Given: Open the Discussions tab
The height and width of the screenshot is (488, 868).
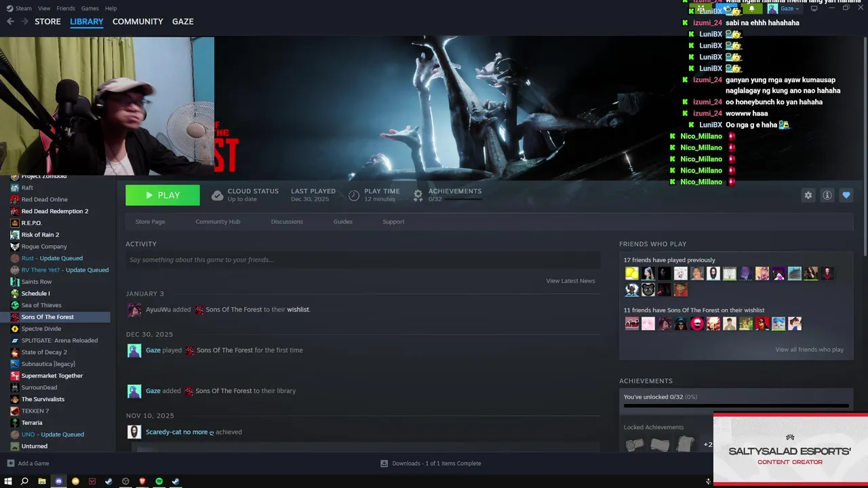Looking at the screenshot, I should 287,222.
